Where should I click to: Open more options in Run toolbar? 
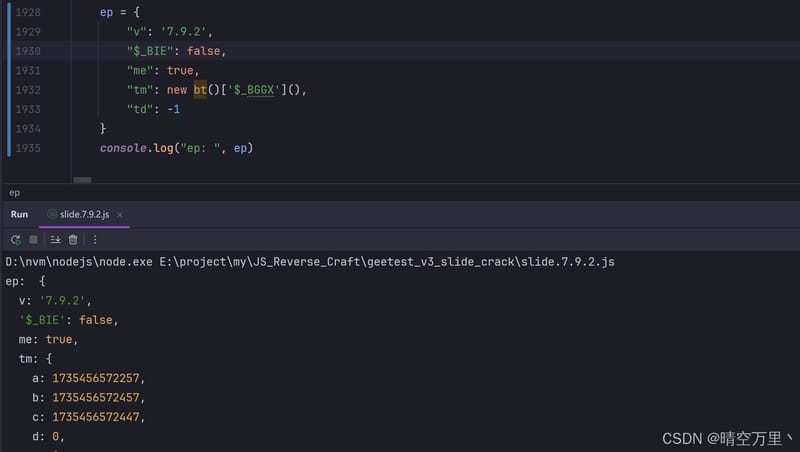(95, 240)
